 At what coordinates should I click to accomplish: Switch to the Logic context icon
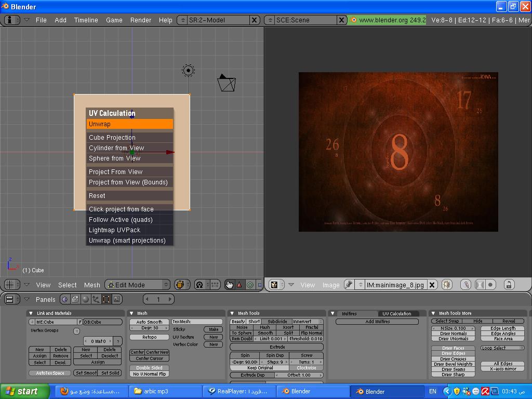point(64,299)
